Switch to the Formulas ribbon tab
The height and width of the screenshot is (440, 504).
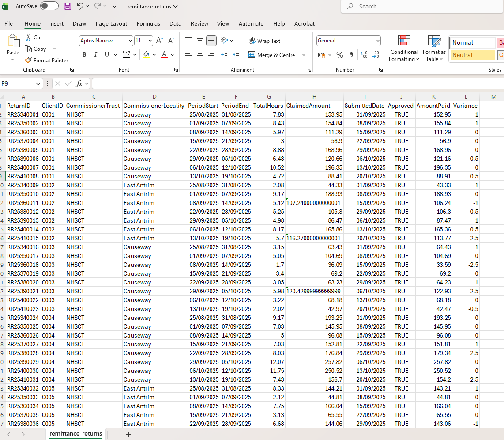point(148,23)
